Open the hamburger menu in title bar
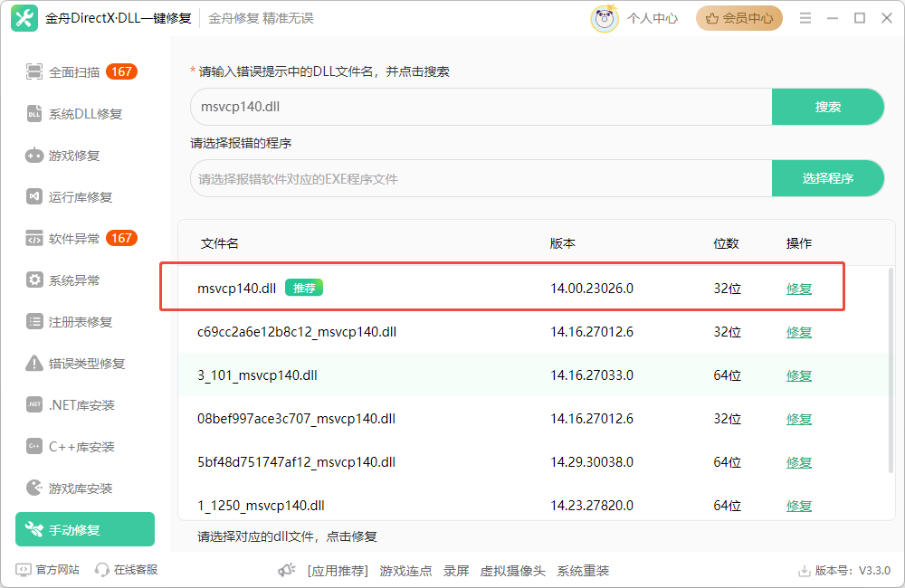This screenshot has width=905, height=588. tap(806, 18)
